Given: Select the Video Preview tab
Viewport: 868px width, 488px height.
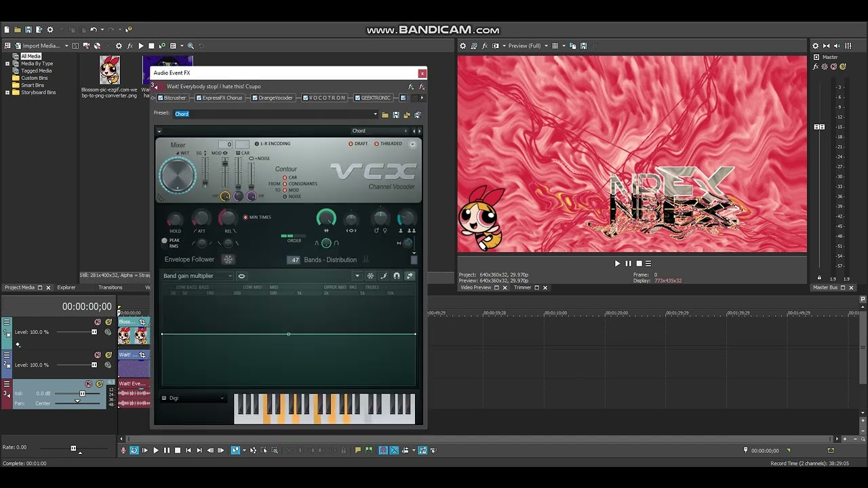Looking at the screenshot, I should pyautogui.click(x=476, y=287).
